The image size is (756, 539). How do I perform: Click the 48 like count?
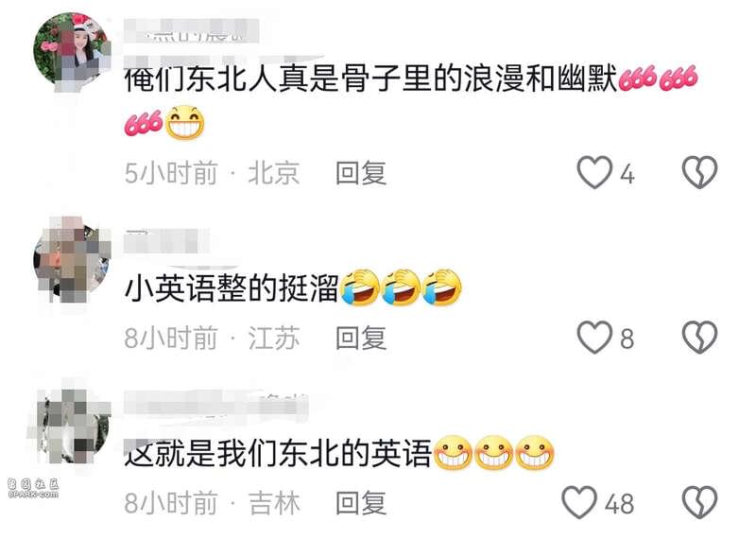(619, 504)
